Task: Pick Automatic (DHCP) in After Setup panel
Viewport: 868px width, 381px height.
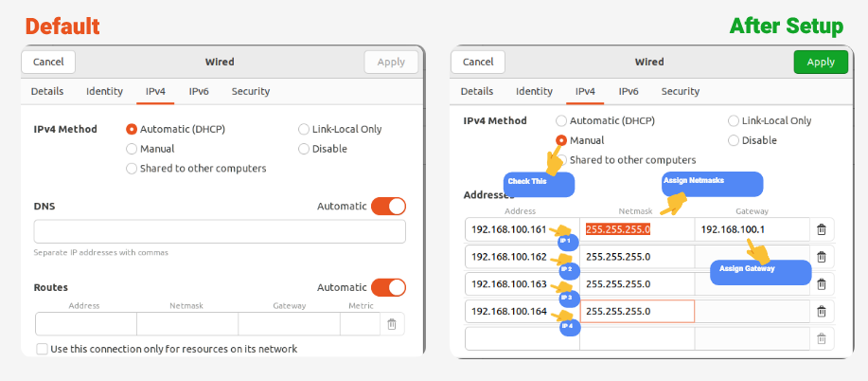Action: click(x=561, y=121)
